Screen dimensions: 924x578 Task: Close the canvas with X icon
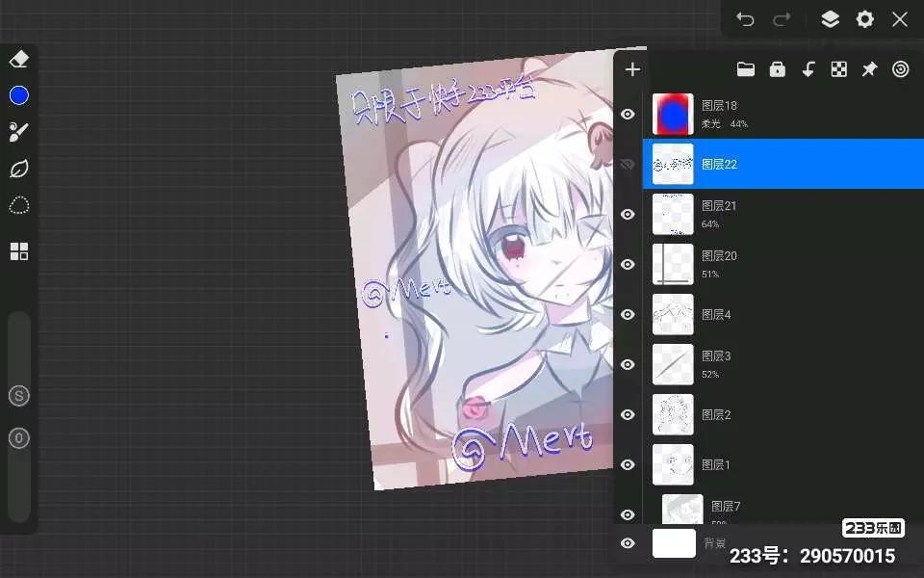pyautogui.click(x=900, y=19)
